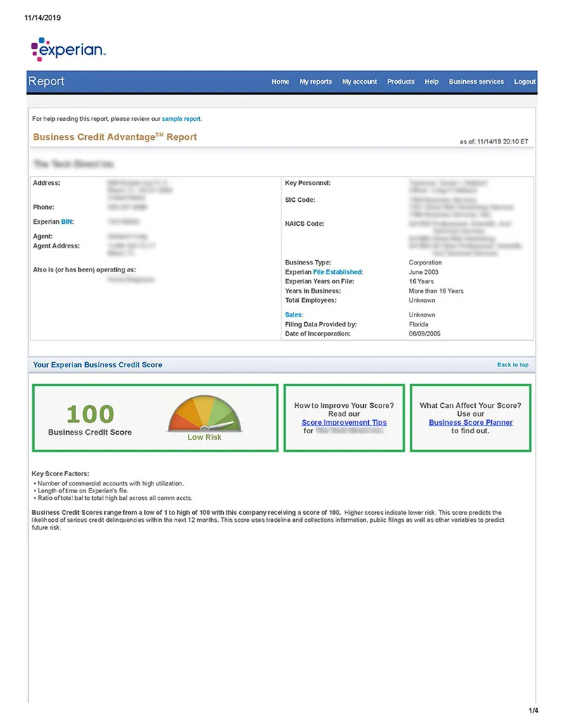Screen dimensions: 563x728
Task: Launch the Business Score Planner link
Action: (470, 423)
